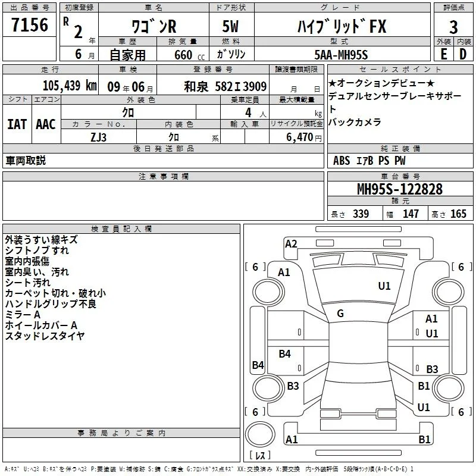Click the sales point ★オークションデビュー★

[x=382, y=83]
